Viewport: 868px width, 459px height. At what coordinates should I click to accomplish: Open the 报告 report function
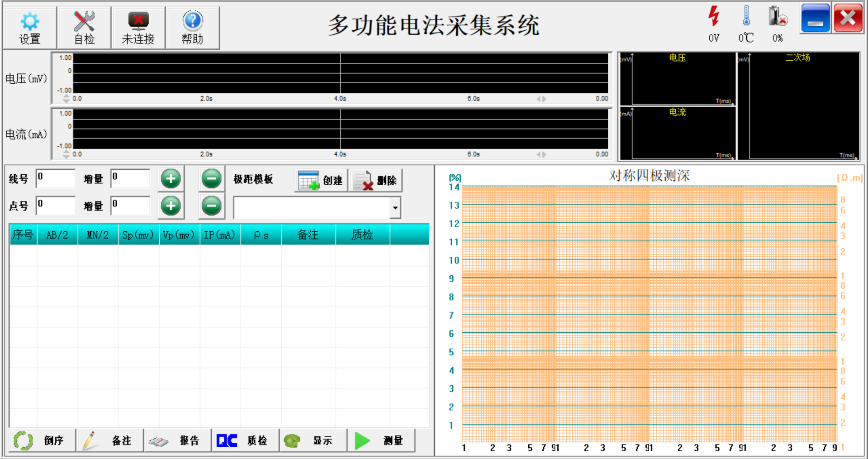(x=178, y=440)
